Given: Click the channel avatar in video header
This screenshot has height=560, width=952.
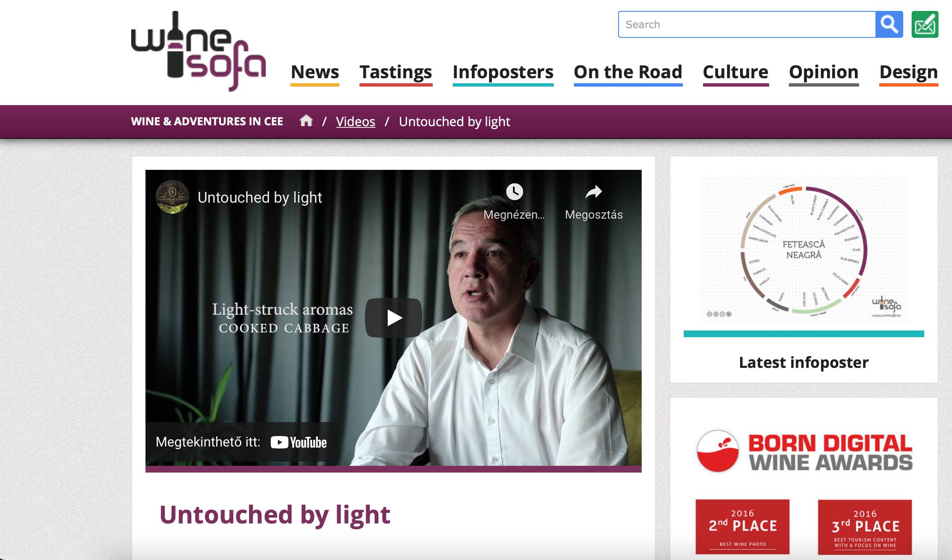Looking at the screenshot, I should (172, 197).
